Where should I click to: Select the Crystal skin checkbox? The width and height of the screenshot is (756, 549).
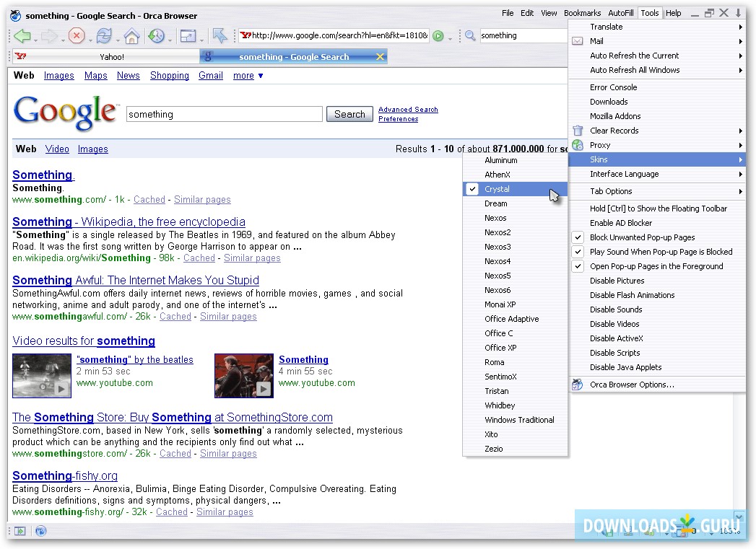point(472,188)
